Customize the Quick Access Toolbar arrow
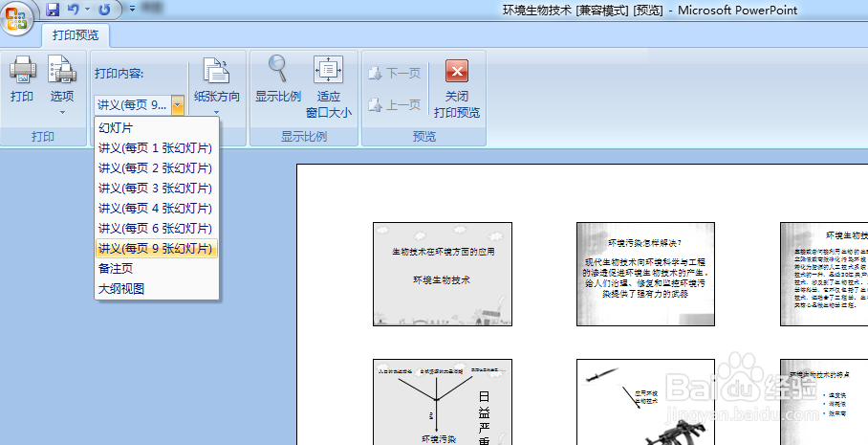 click(132, 9)
